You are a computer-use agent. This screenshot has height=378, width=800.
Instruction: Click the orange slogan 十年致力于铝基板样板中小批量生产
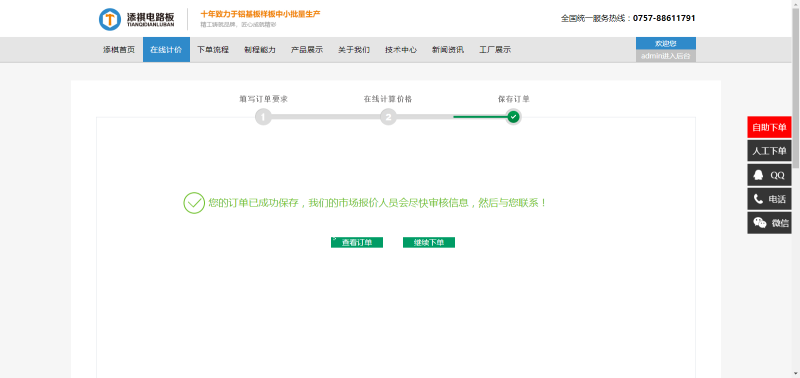(260, 14)
